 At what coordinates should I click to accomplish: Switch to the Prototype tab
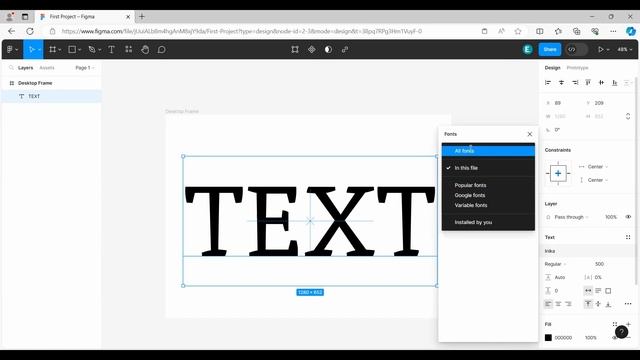[578, 68]
